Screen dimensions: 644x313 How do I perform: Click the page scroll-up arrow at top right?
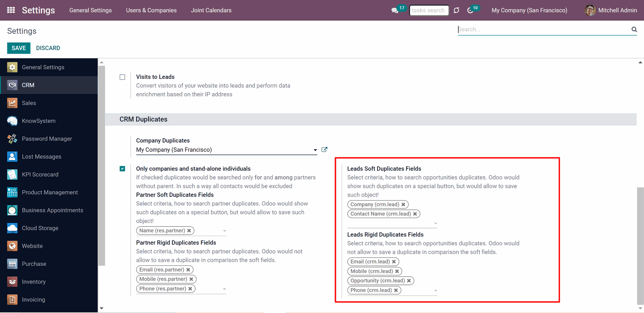pos(641,62)
